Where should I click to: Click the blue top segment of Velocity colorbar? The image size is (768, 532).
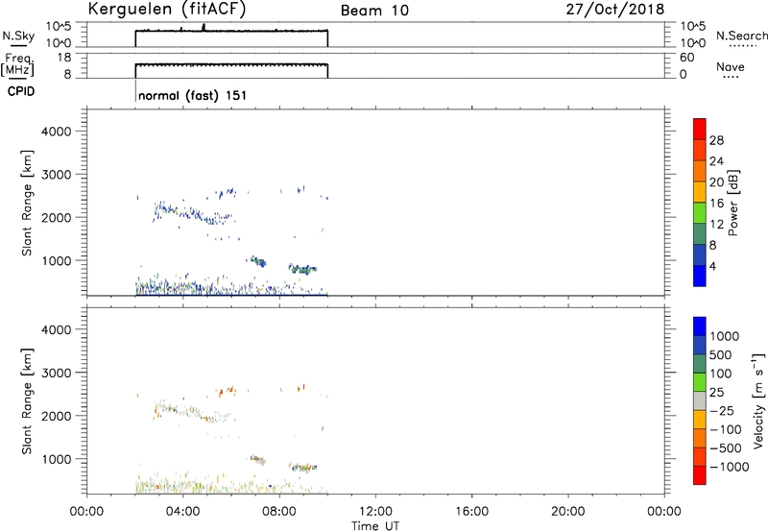[x=700, y=326]
